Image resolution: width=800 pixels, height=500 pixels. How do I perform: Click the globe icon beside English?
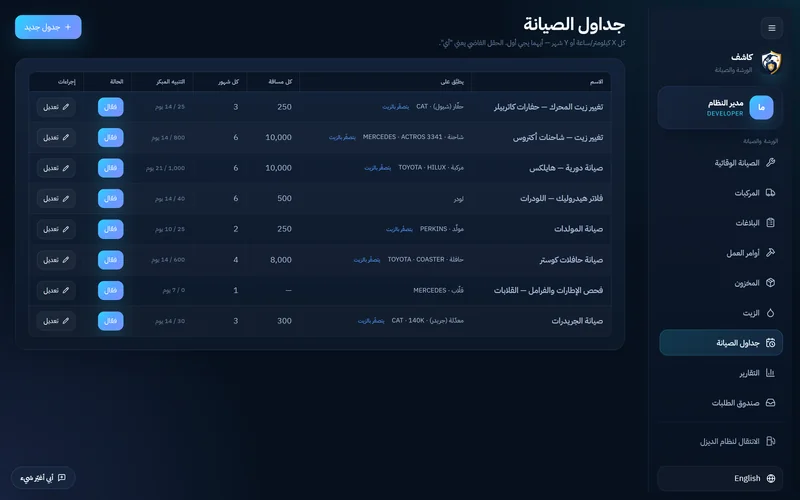[x=770, y=478]
